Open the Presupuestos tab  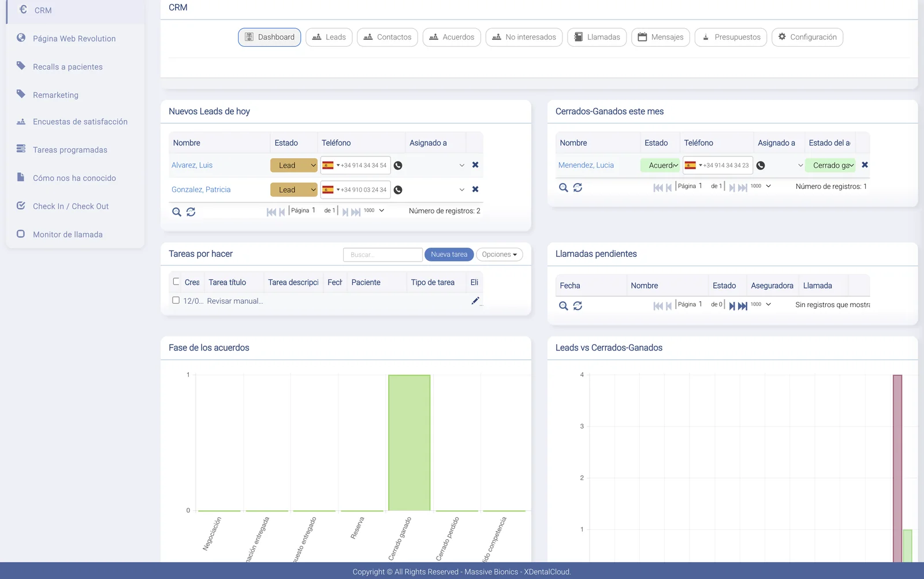pos(731,37)
